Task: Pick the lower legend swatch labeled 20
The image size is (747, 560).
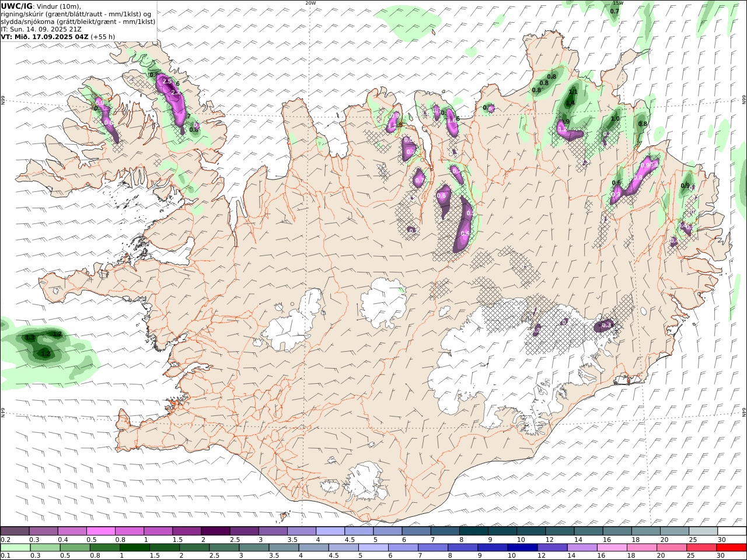Action: pos(672,547)
